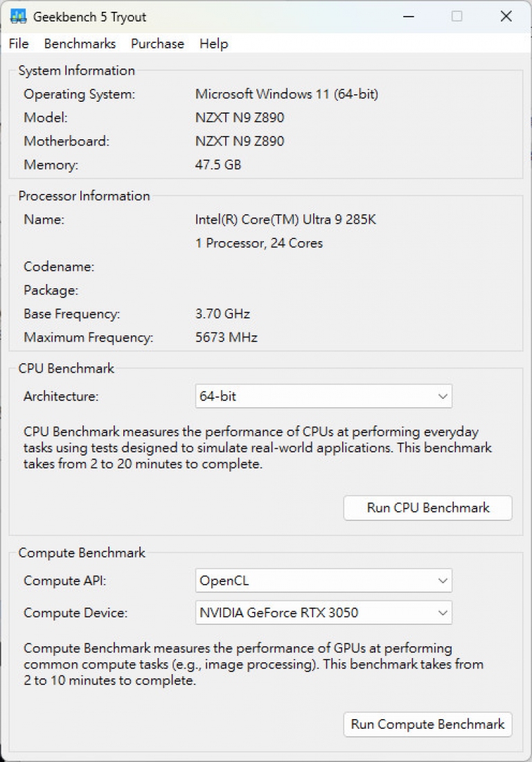
Task: Click the Compute Benchmark group heading
Action: tap(82, 553)
